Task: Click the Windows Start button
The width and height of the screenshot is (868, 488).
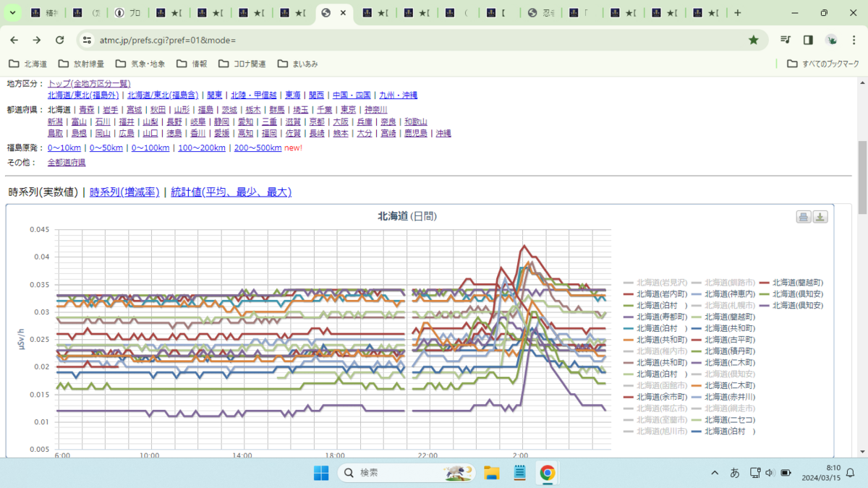Action: (x=321, y=473)
